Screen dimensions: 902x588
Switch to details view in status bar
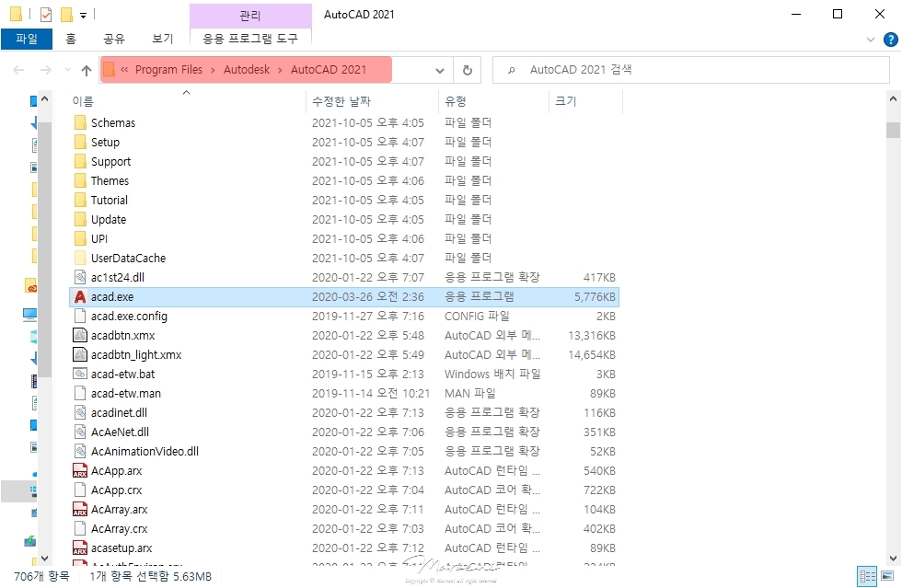point(867,576)
